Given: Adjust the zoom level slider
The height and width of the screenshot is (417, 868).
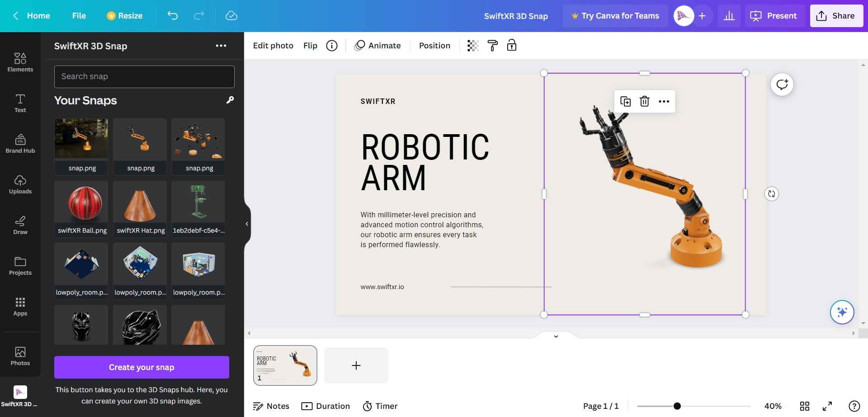Looking at the screenshot, I should coord(677,406).
